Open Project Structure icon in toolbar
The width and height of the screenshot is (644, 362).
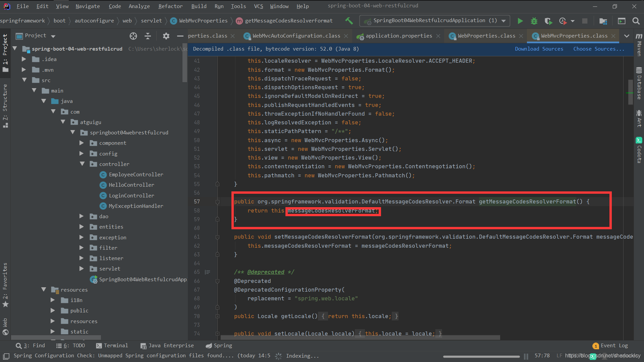pos(603,21)
